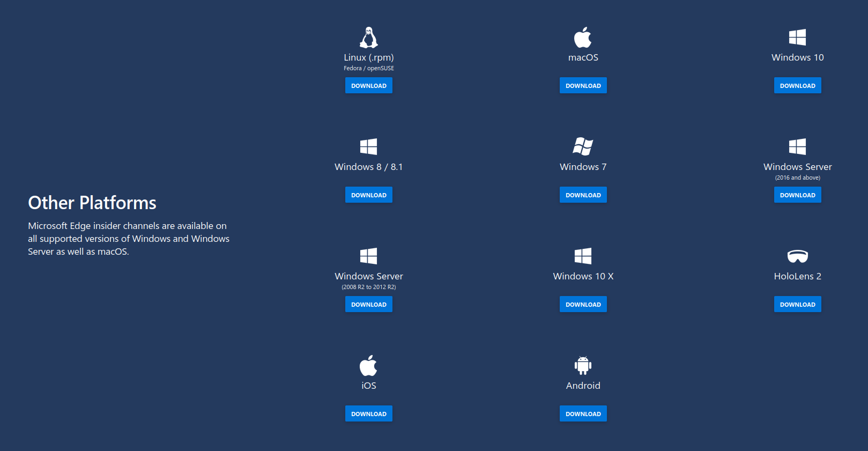Click the iOS Apple logo icon

pos(368,365)
